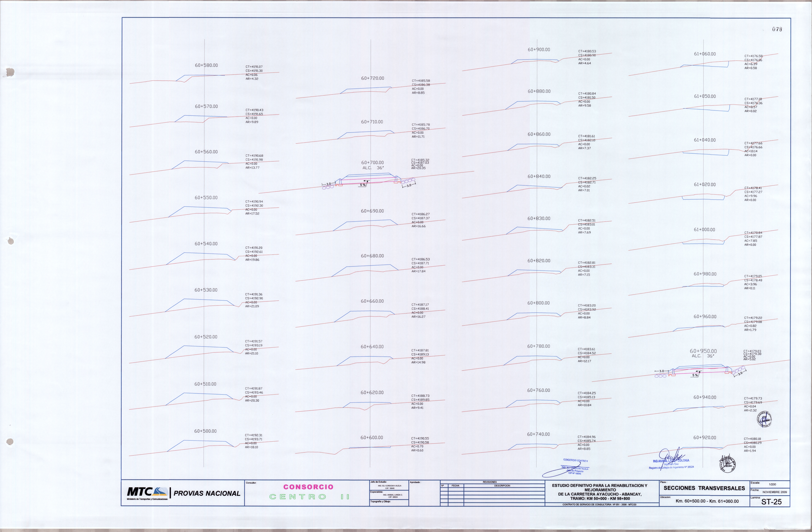The height and width of the screenshot is (532, 812).
Task: Click 5 % slope label in section 60+950.00
Action: [695, 375]
